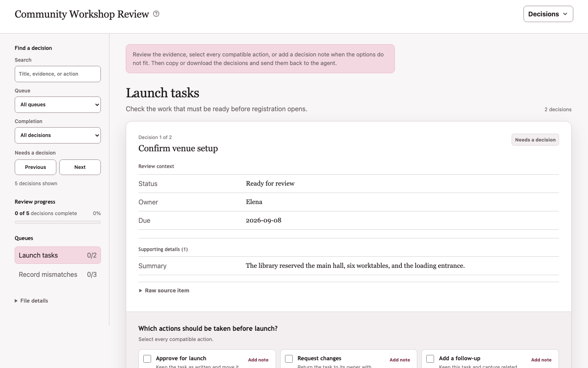The height and width of the screenshot is (368, 588).
Task: Open the All decisions completion select
Action: (58, 135)
